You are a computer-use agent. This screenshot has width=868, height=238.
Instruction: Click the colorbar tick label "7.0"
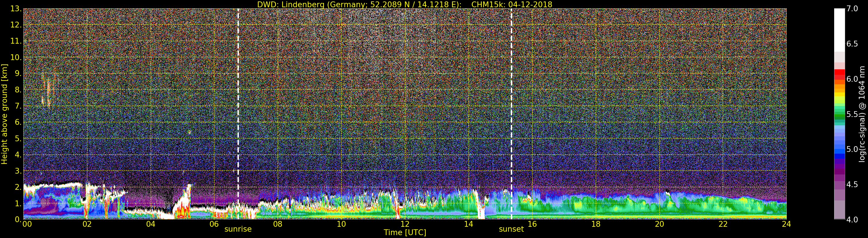point(852,9)
